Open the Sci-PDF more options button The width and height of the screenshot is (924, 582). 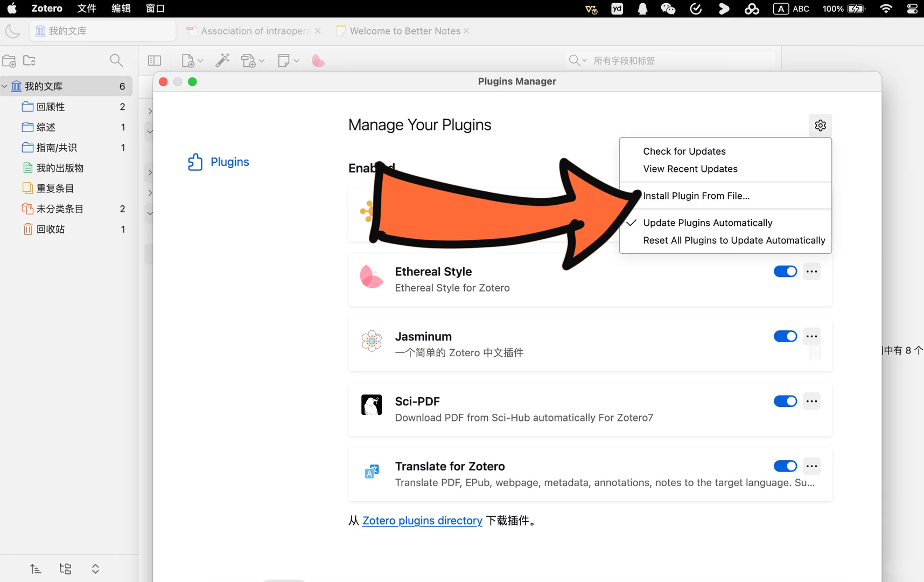pyautogui.click(x=812, y=401)
